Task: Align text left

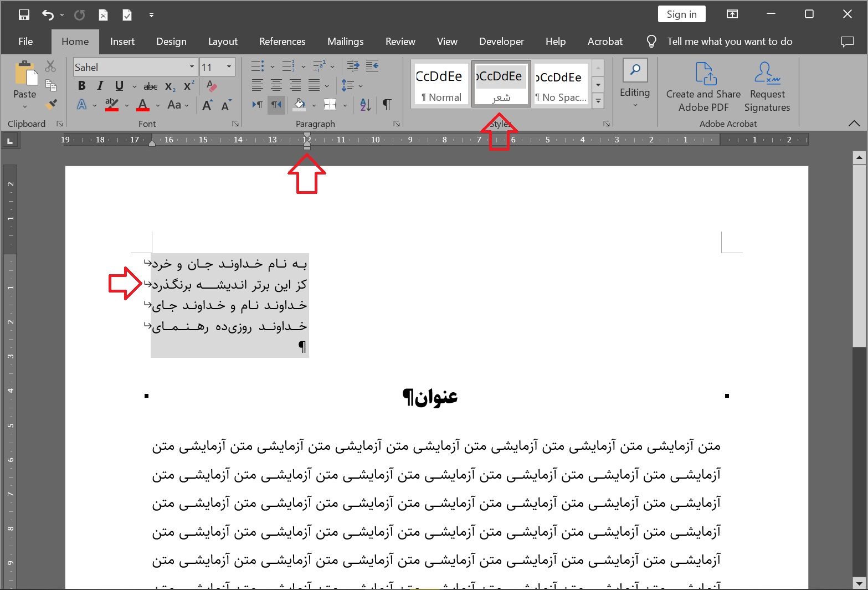Action: tap(258, 85)
